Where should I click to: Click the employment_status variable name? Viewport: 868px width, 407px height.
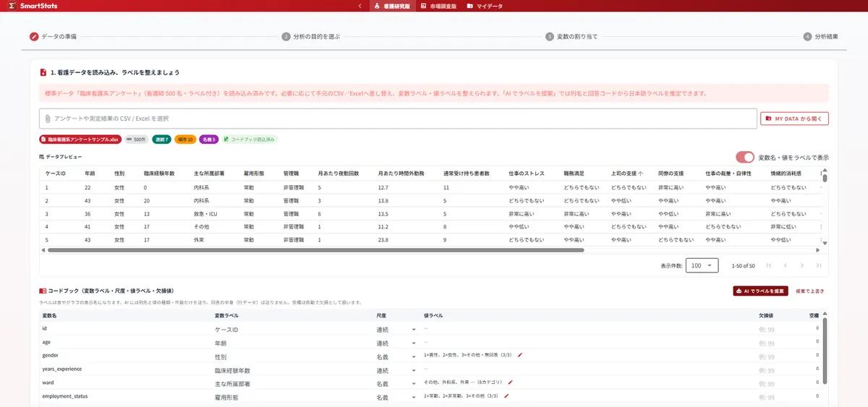(x=64, y=396)
